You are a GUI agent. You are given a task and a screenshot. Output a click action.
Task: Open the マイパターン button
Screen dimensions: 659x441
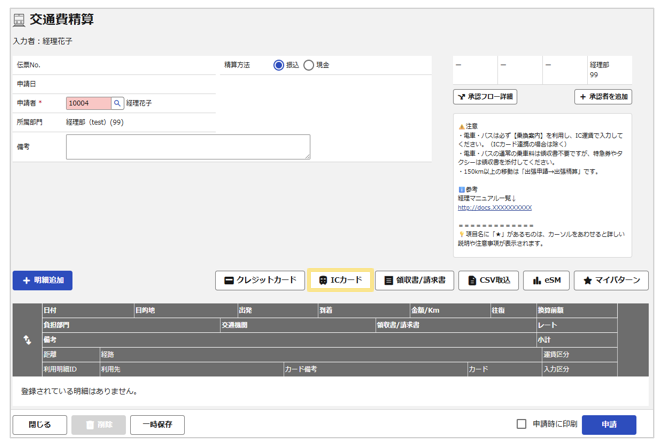pyautogui.click(x=611, y=280)
